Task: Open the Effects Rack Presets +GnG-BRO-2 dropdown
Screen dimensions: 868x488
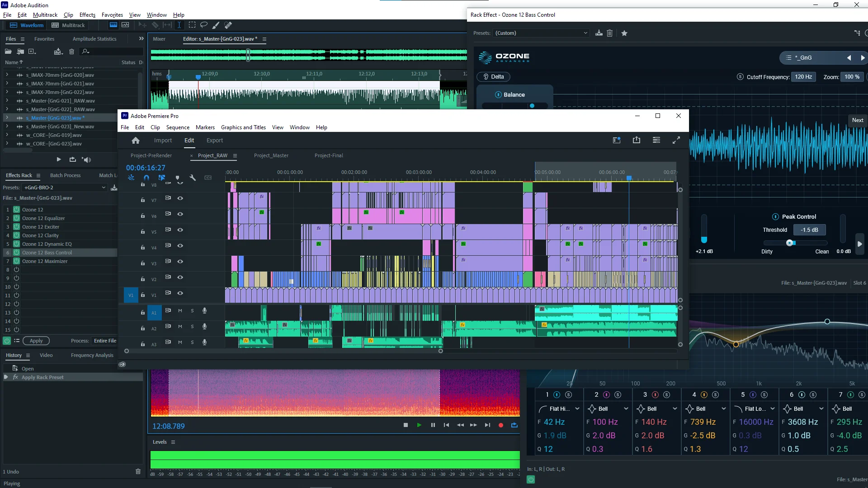Action: click(65, 188)
